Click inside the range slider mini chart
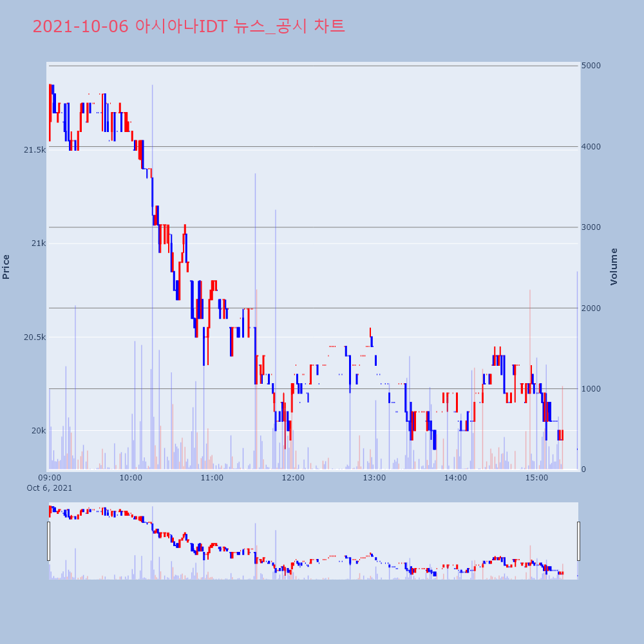644x644 pixels. (x=314, y=541)
